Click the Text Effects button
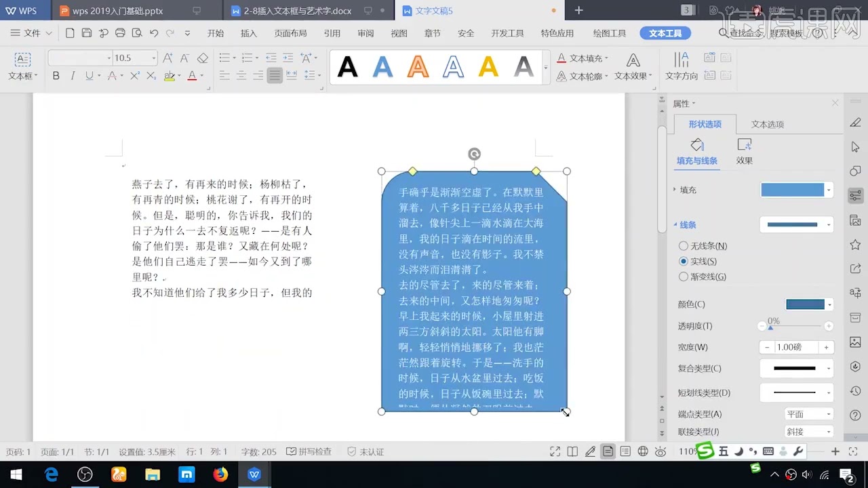The width and height of the screenshot is (868, 488). (x=633, y=67)
